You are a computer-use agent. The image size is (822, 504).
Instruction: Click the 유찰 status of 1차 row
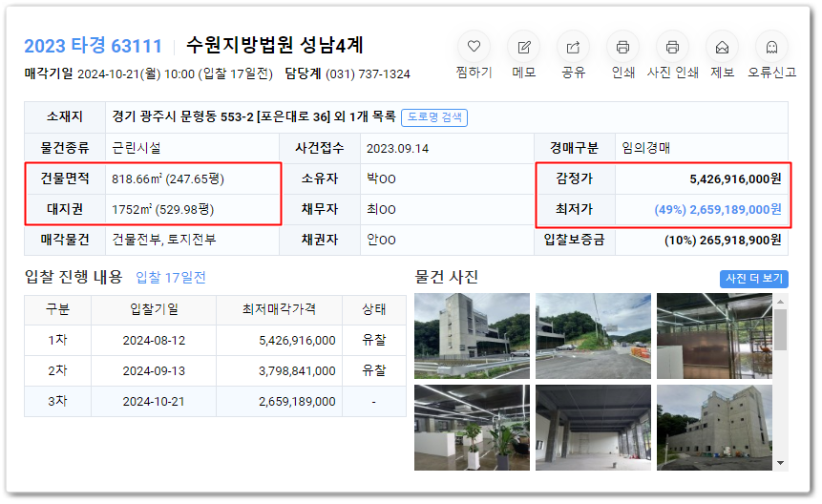coord(374,341)
